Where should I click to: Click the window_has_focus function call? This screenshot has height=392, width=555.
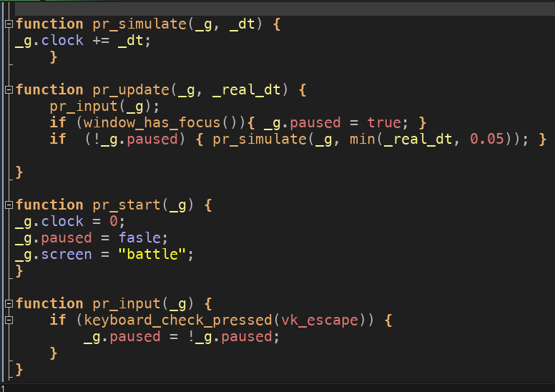click(152, 123)
